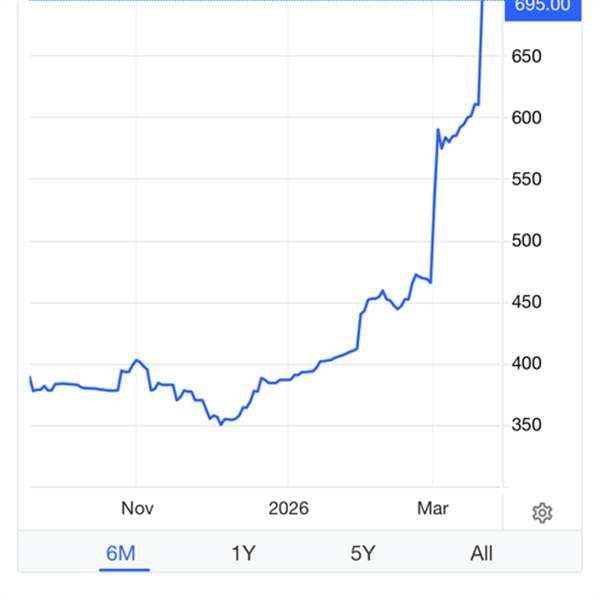The image size is (600, 600).
Task: Click the blue dotted current-price line
Action: 250,1
